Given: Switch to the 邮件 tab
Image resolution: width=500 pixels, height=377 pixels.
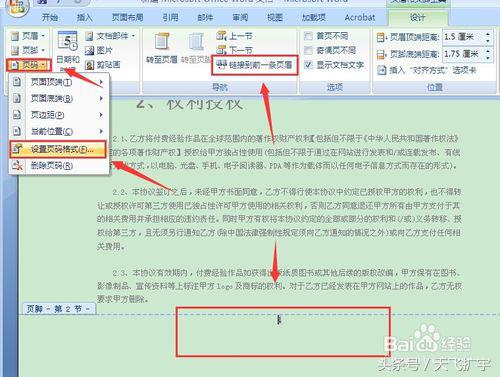Looking at the screenshot, I should coord(205,17).
